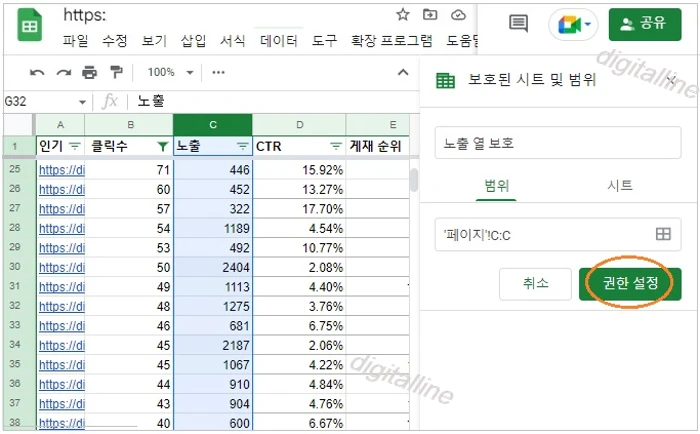Click cell with value 1275
This screenshot has width=700, height=434.
(213, 306)
